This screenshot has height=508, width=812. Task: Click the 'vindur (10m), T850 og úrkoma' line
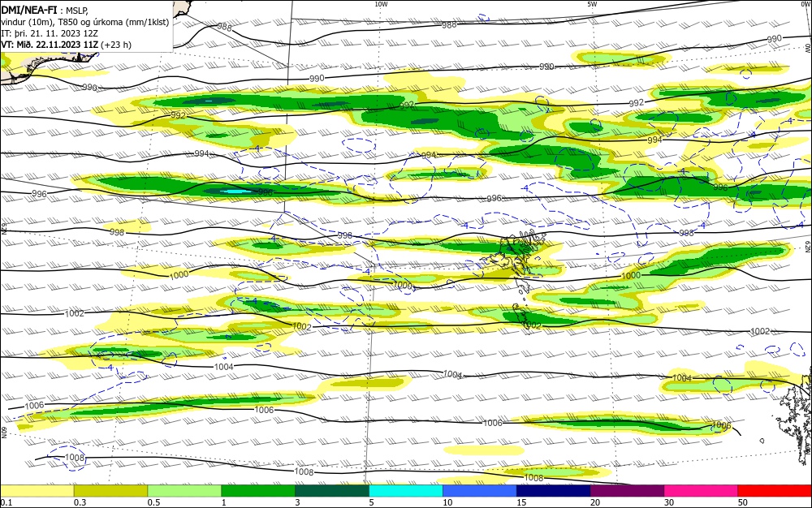(x=85, y=22)
